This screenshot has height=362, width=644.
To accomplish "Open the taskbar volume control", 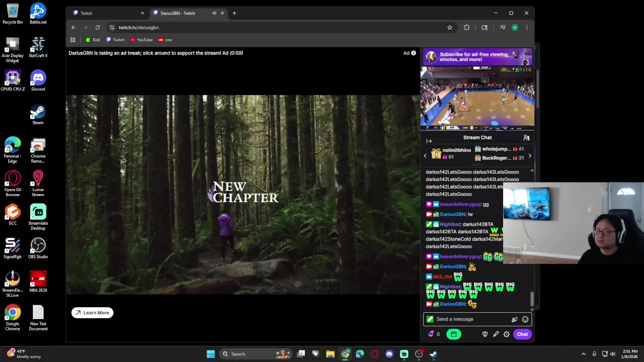I will [x=612, y=354].
